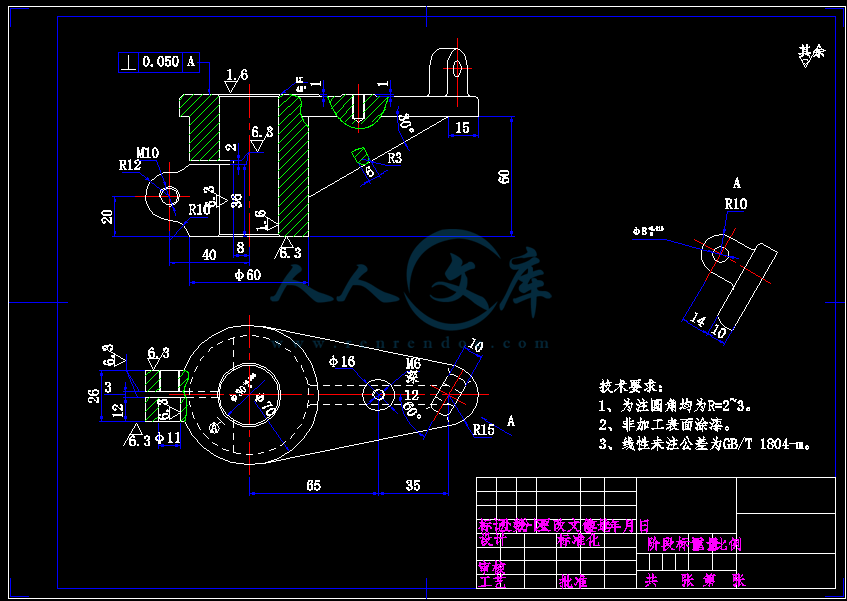Screen dimensions: 847x601
Task: Select the 6.3 roughness value below the Φ60 section
Action: pos(291,253)
